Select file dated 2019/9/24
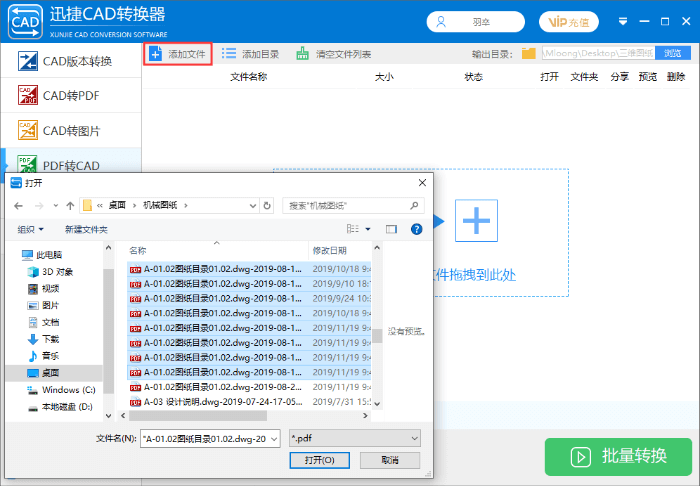The image size is (700, 486). coord(249,299)
